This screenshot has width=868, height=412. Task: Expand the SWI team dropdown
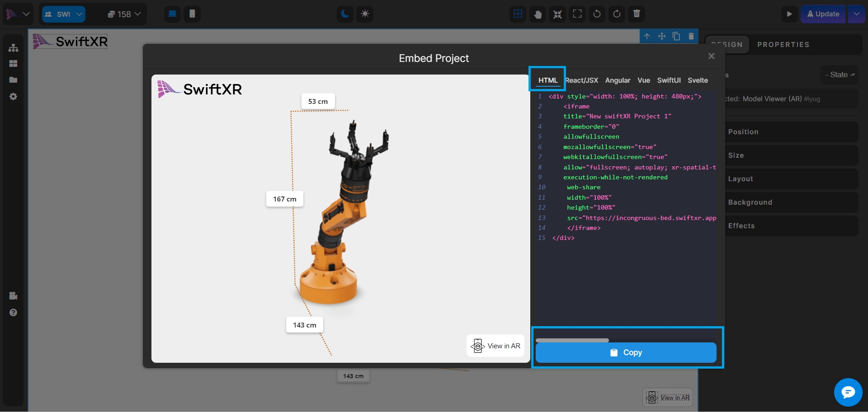tap(64, 14)
